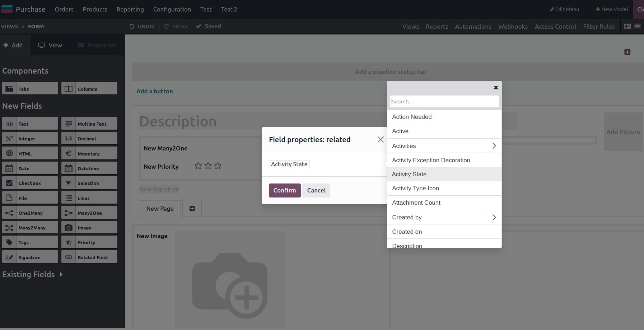Select the Monetary euro icon

pyautogui.click(x=69, y=153)
